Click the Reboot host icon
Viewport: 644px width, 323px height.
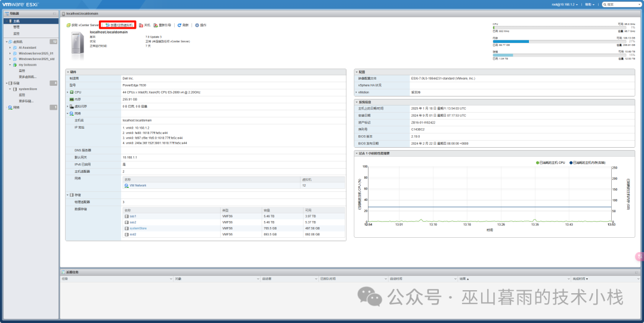156,25
